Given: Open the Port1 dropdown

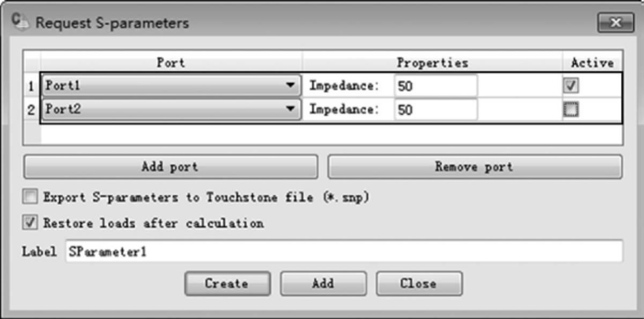Looking at the screenshot, I should coord(171,85).
